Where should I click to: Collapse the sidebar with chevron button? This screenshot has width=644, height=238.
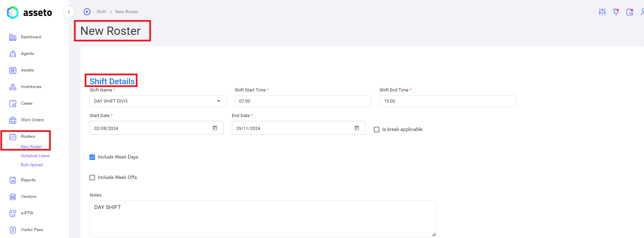click(69, 12)
